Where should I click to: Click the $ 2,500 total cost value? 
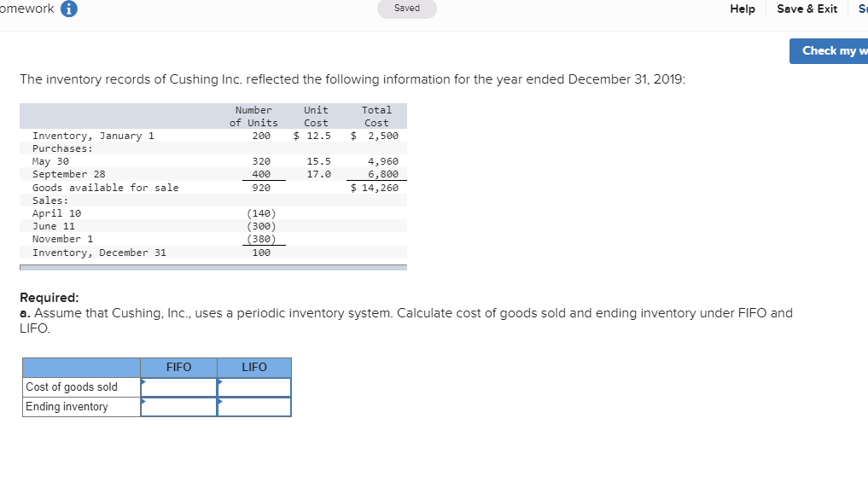coord(374,137)
